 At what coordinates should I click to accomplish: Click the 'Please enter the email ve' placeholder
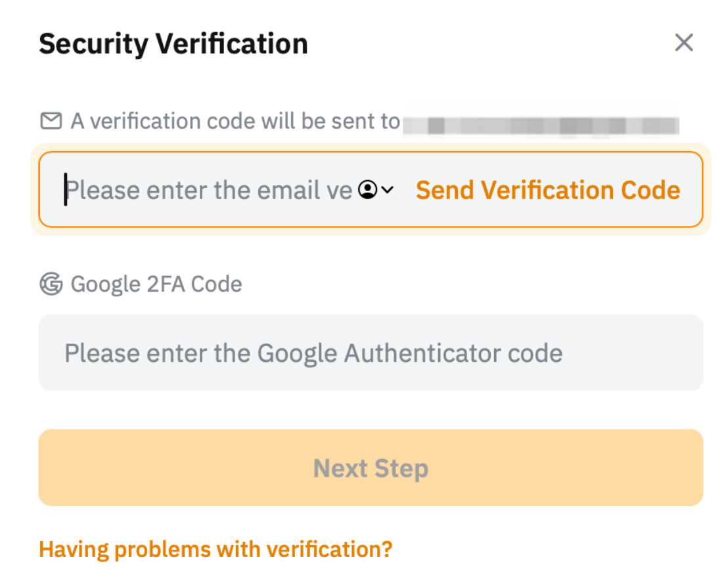210,190
